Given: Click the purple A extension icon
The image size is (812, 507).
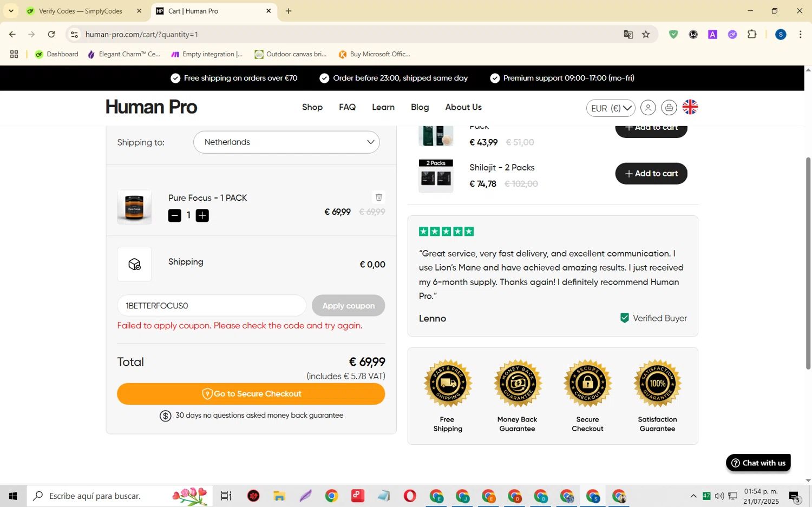Looking at the screenshot, I should pyautogui.click(x=712, y=34).
